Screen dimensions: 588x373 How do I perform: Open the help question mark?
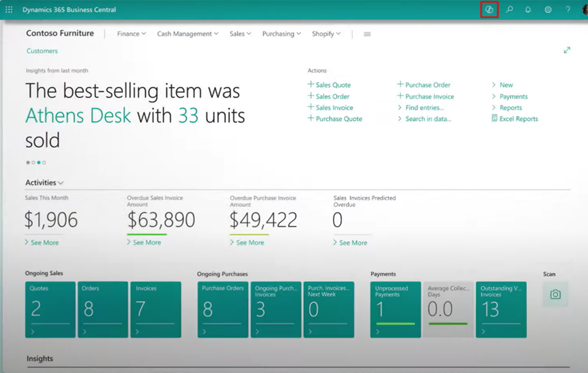coord(568,10)
